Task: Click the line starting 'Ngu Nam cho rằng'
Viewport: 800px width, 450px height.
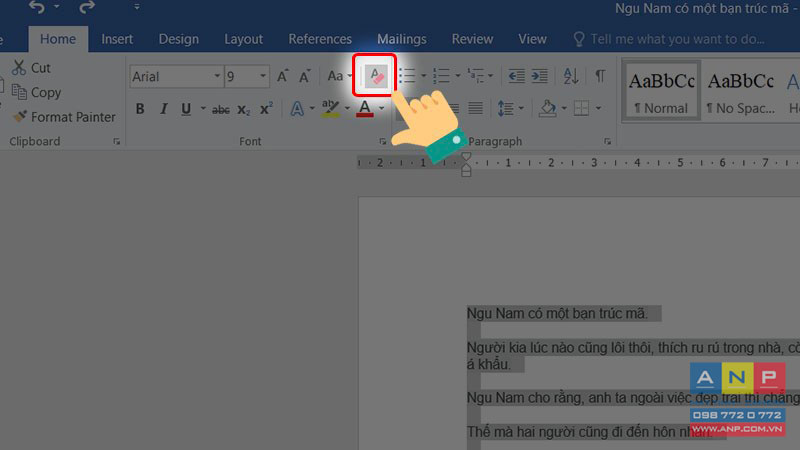Action: 633,397
